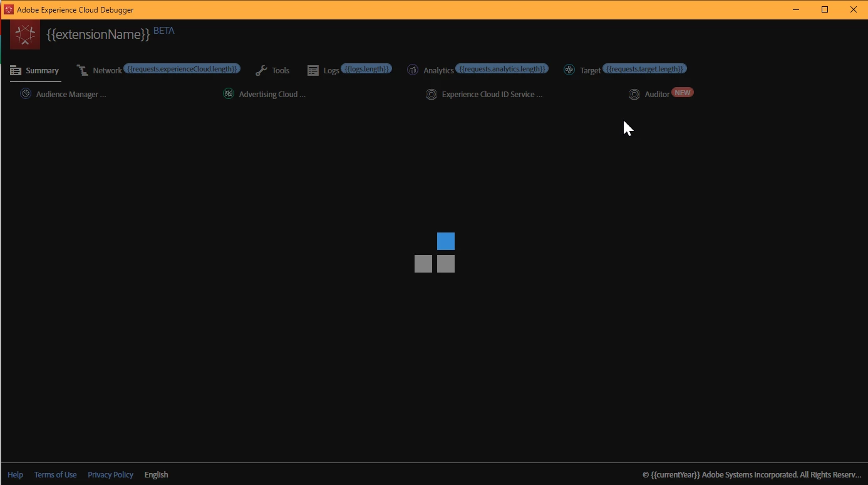This screenshot has width=868, height=485.
Task: Click the Audience Manager icon
Action: click(26, 94)
